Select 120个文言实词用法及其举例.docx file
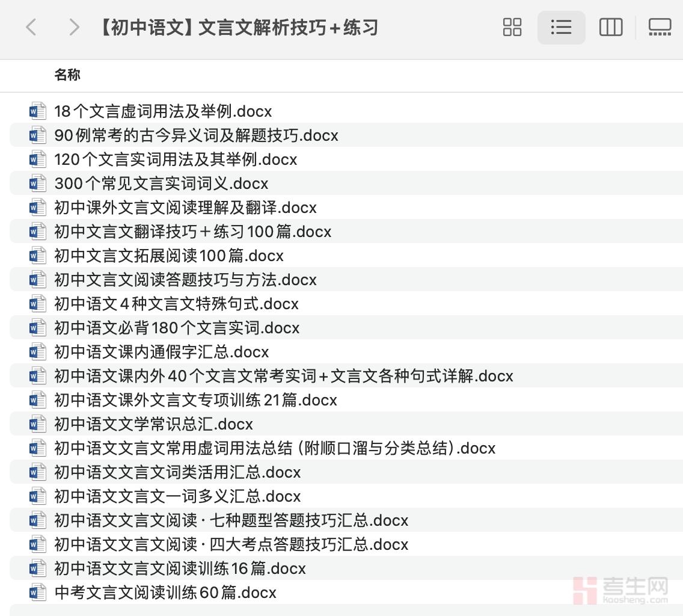 pos(176,159)
